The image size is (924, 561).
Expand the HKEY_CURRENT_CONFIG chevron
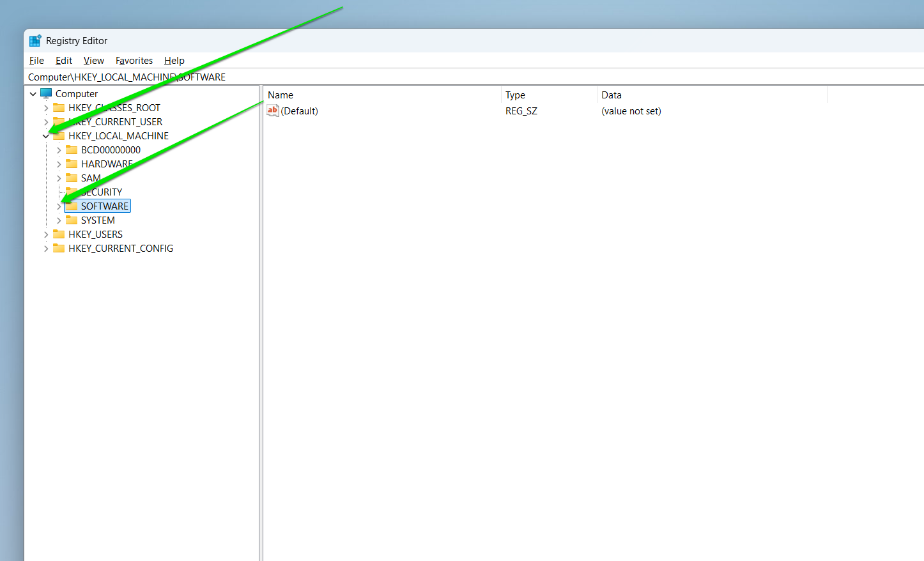click(x=46, y=249)
